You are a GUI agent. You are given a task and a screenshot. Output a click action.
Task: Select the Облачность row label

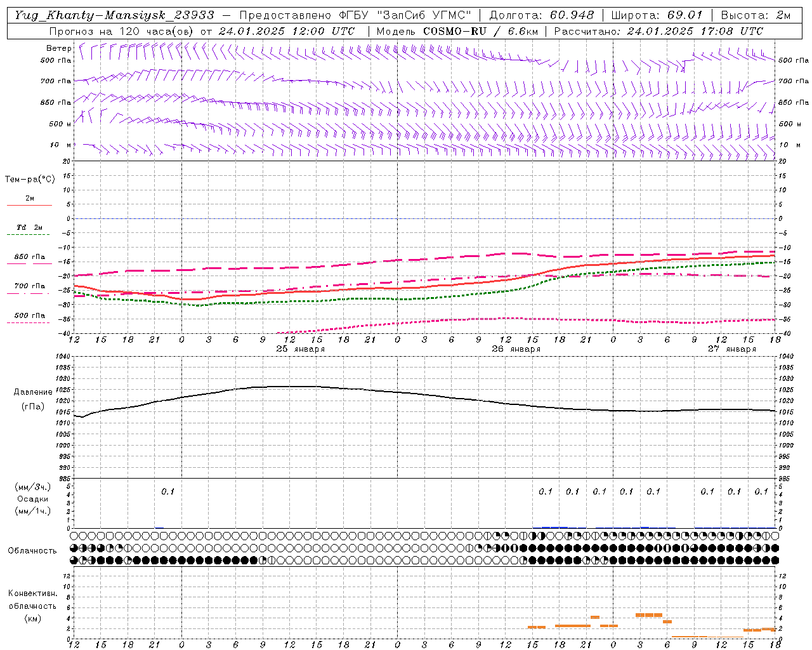(x=32, y=551)
